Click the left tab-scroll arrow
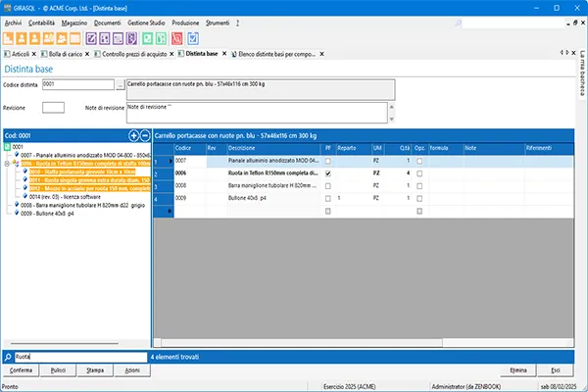Screen dimensions: 588x392 click(x=562, y=53)
